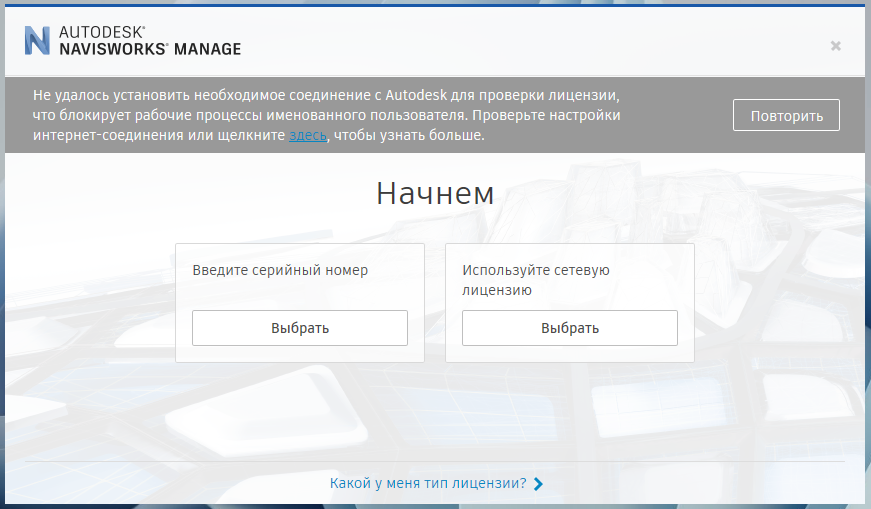
Task: Click Выбрать under Используйте сетевую лицензию
Action: [x=570, y=328]
